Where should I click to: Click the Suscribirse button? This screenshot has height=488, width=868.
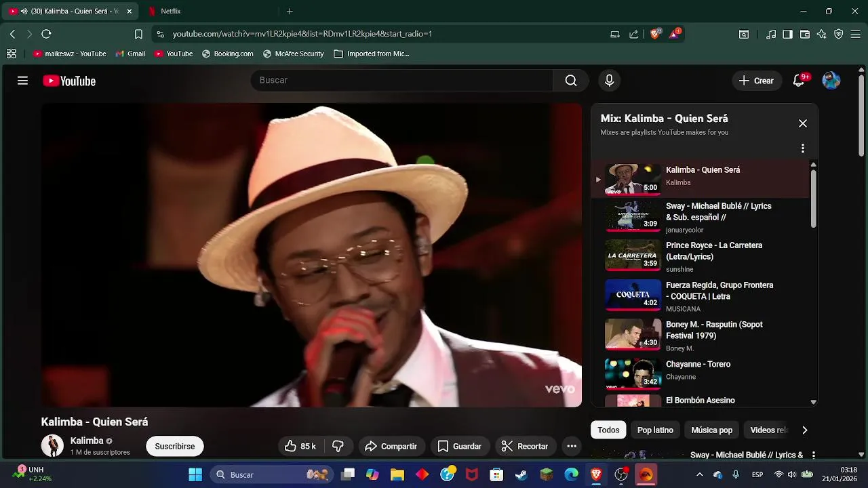pyautogui.click(x=175, y=446)
